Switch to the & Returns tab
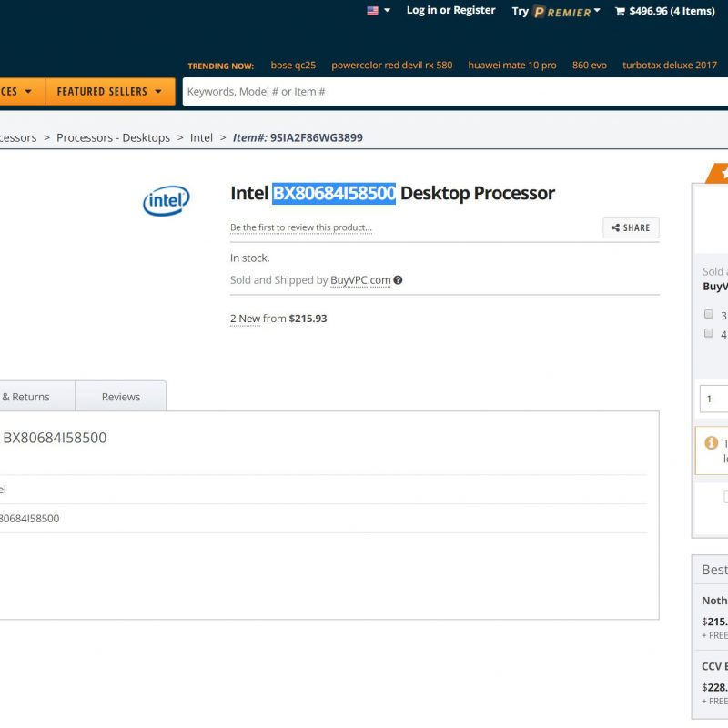 tap(37, 397)
